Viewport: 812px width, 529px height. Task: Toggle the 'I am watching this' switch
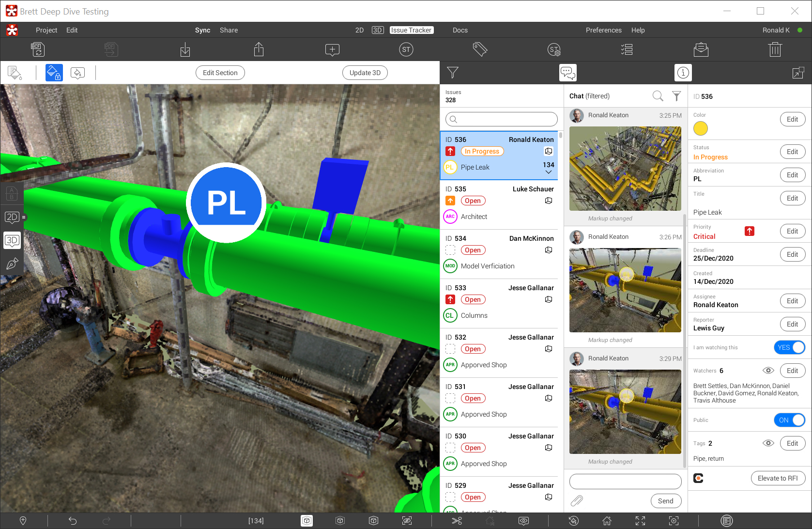[789, 347]
